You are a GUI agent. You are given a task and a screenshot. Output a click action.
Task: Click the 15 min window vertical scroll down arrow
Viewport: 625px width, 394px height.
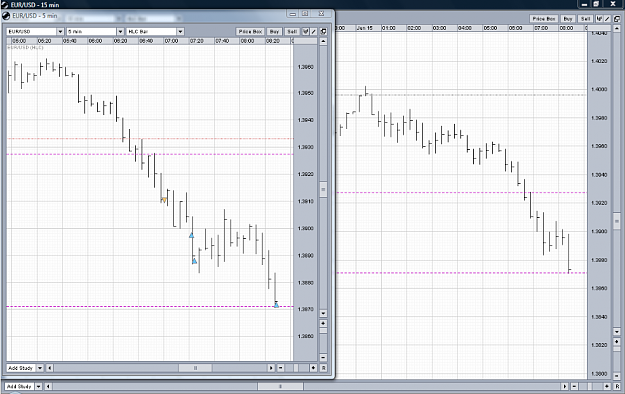pyautogui.click(x=617, y=332)
